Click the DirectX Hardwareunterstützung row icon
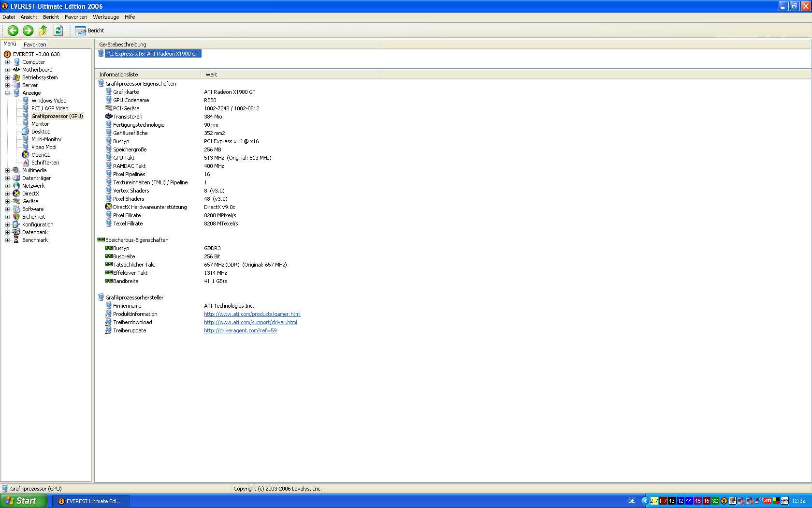This screenshot has width=812, height=508. [x=109, y=207]
